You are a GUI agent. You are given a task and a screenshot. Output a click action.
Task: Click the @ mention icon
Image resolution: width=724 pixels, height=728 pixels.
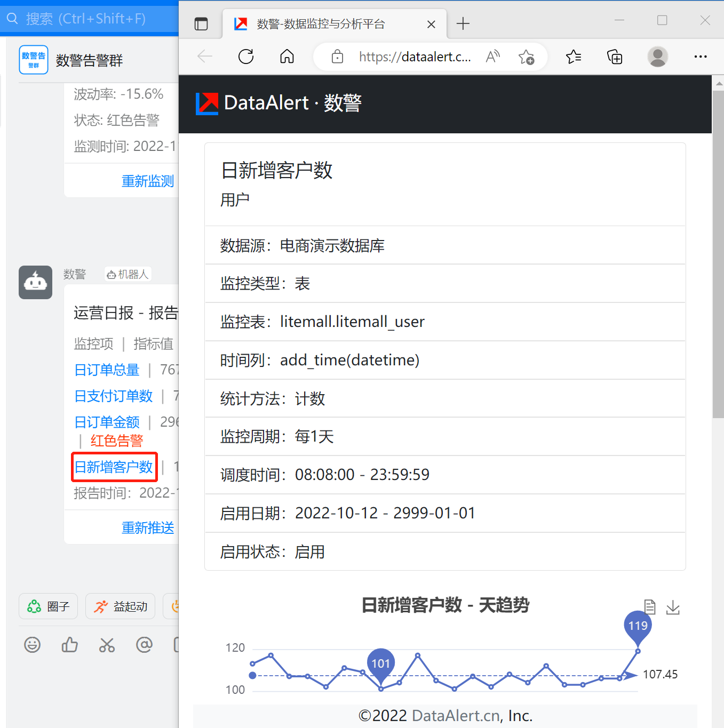click(144, 645)
